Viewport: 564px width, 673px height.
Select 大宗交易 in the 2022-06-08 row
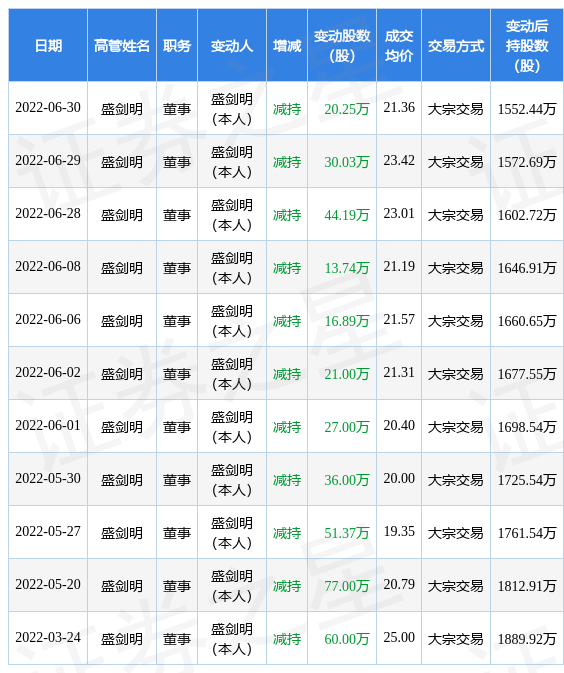click(456, 268)
